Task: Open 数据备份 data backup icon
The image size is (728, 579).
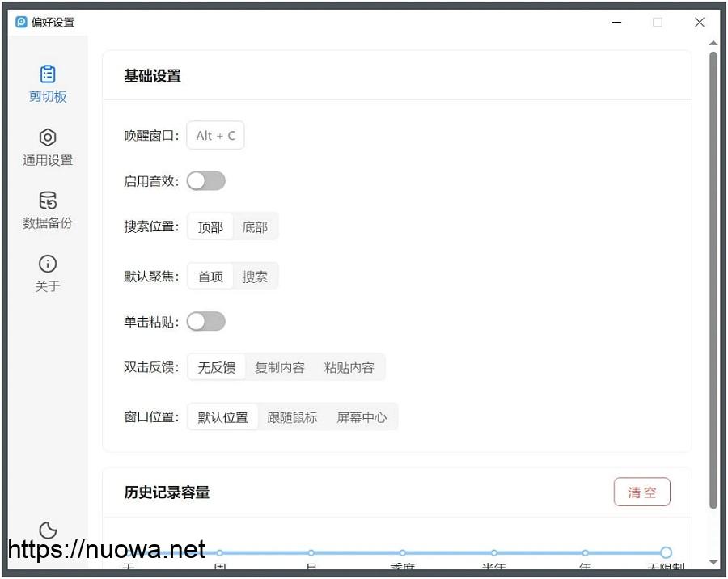Action: [48, 201]
